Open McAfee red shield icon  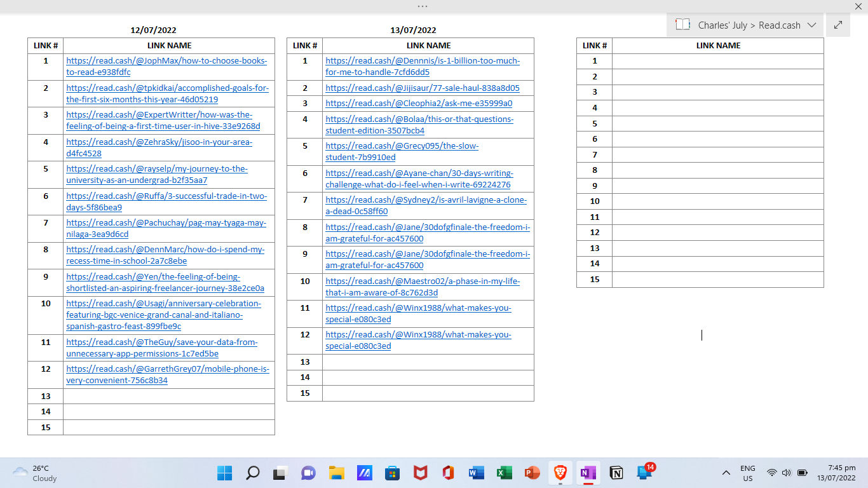[x=420, y=473]
